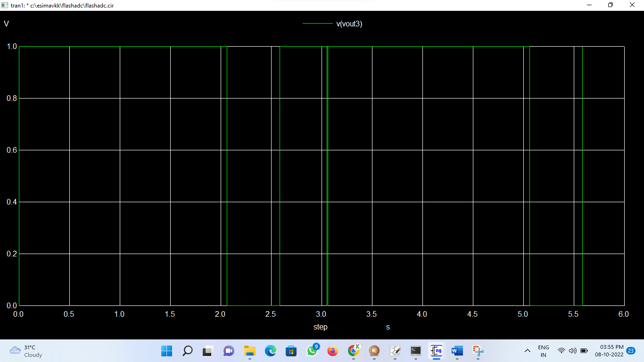Expand hidden system tray icons
The image size is (644, 362).
pyautogui.click(x=527, y=351)
